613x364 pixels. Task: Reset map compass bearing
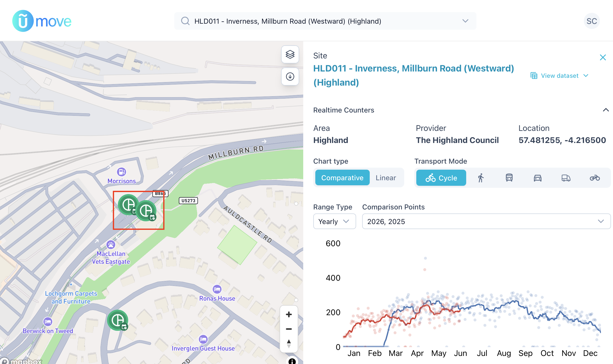289,343
